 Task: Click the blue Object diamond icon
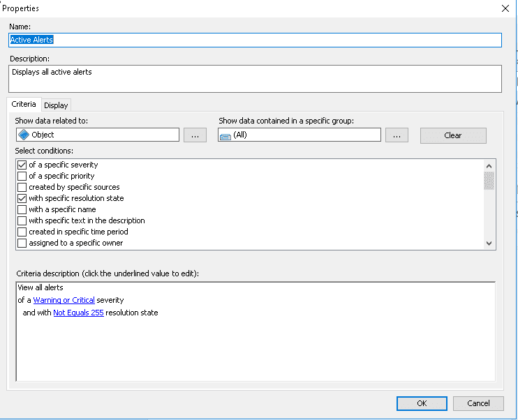(x=24, y=135)
